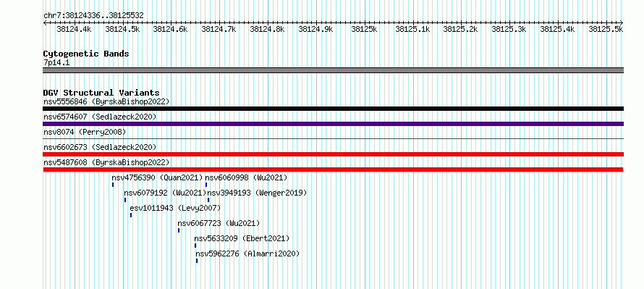Open the nsv6602673 (Sedlazeck2020) label

coord(100,147)
